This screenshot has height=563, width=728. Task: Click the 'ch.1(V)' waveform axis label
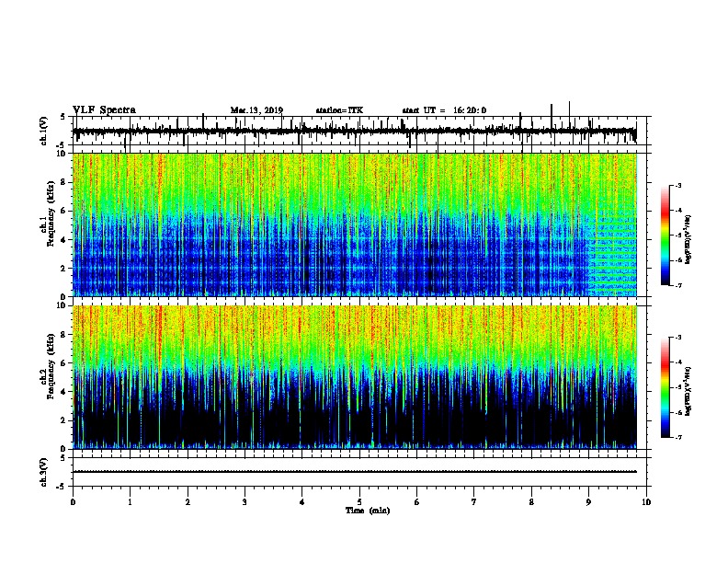[x=44, y=131]
